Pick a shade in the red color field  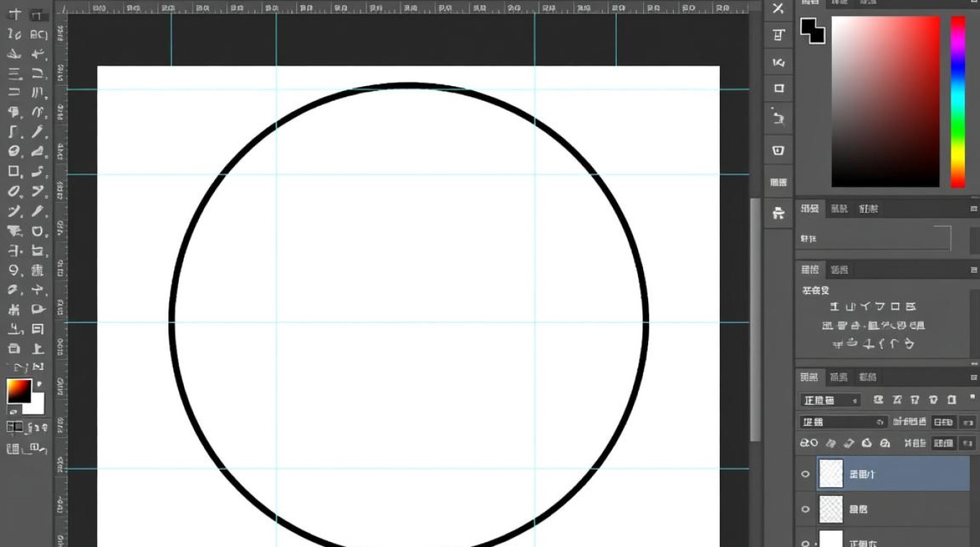[x=886, y=101]
